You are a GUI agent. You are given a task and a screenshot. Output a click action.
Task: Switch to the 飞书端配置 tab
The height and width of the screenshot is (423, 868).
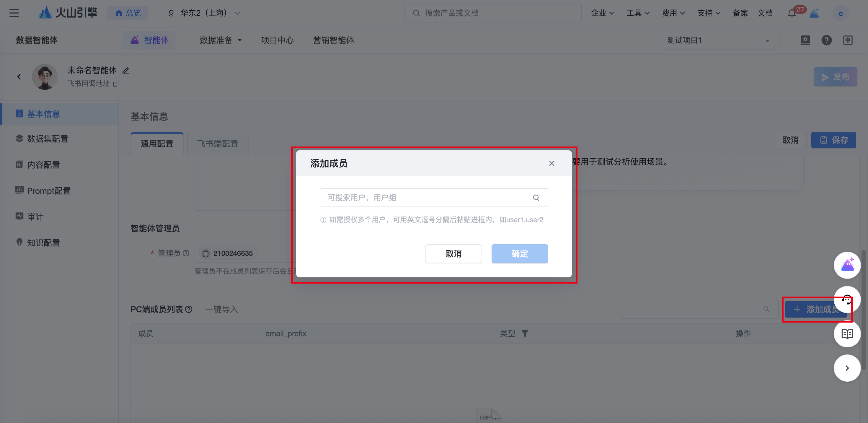(x=218, y=144)
